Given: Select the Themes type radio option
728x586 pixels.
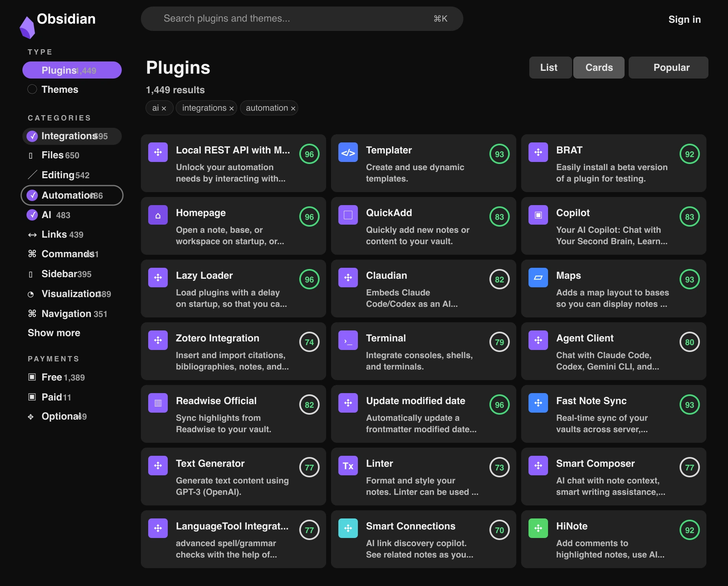Looking at the screenshot, I should pos(32,89).
